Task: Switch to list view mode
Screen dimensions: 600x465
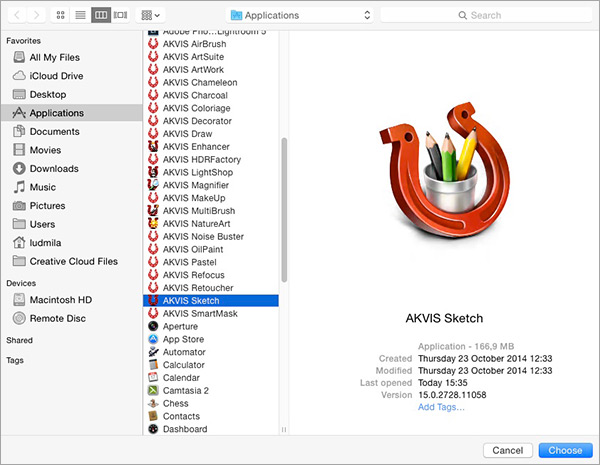Action: (80, 15)
